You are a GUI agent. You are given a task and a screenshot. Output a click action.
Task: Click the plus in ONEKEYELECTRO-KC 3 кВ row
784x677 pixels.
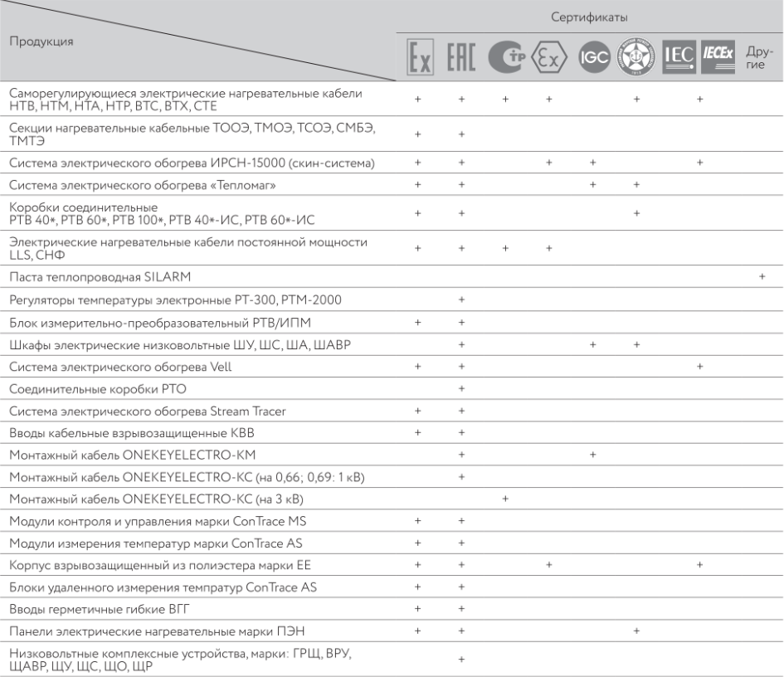(x=505, y=499)
